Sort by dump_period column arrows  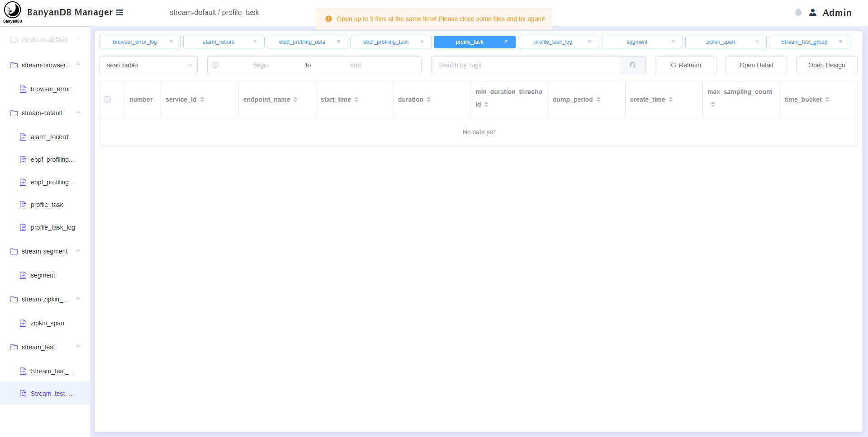[x=598, y=99]
